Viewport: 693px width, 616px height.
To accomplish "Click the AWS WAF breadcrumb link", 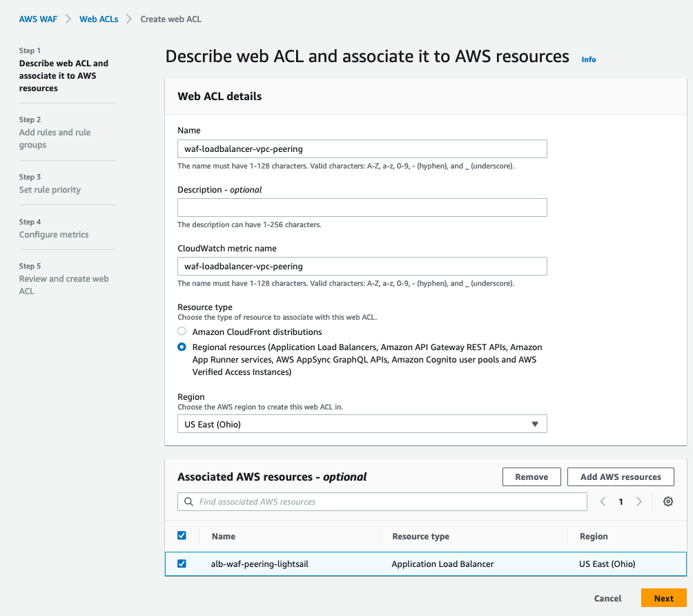I will tap(38, 19).
